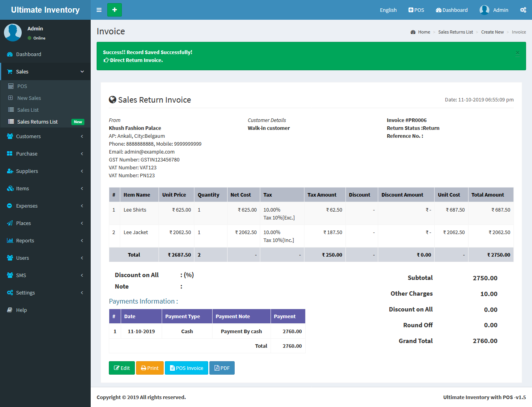Go to Sales List in the sidebar

(x=28, y=110)
